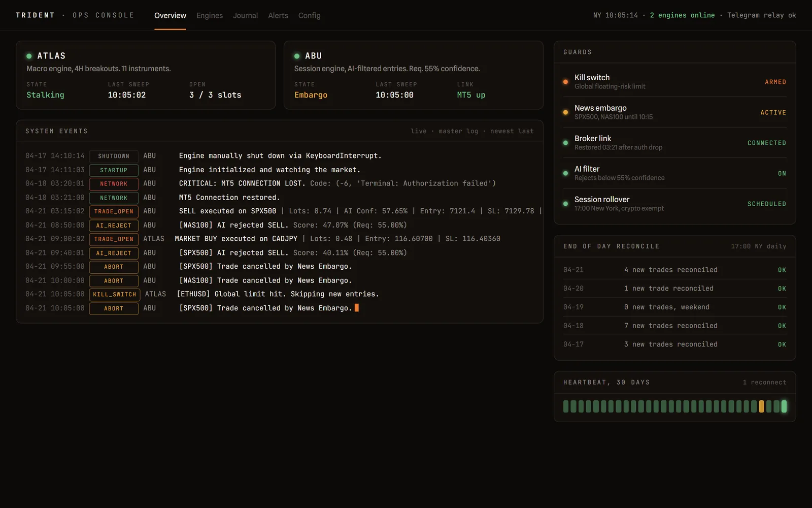This screenshot has width=812, height=508.
Task: Click the amber heartbeat bar
Action: pos(761,406)
